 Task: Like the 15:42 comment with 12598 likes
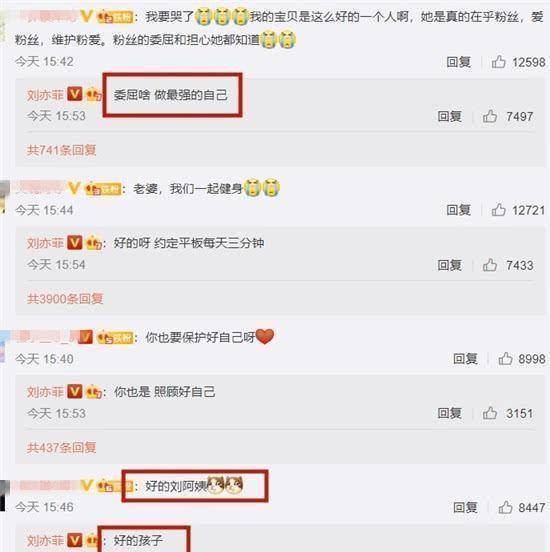(x=499, y=62)
